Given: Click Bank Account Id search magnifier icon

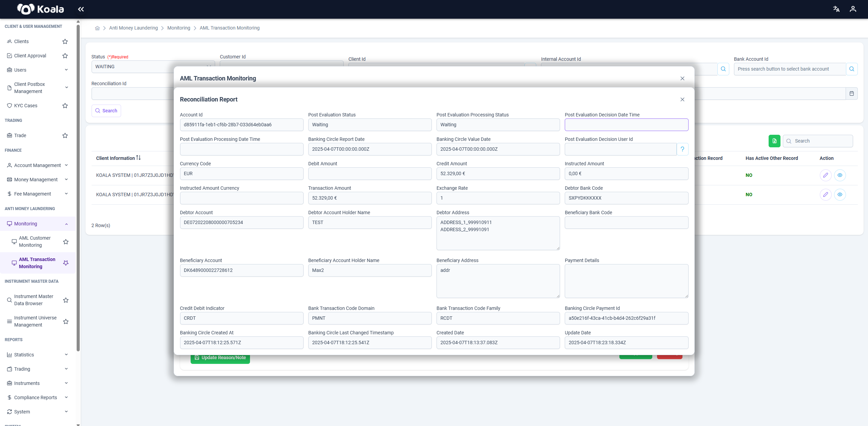Looking at the screenshot, I should point(852,69).
